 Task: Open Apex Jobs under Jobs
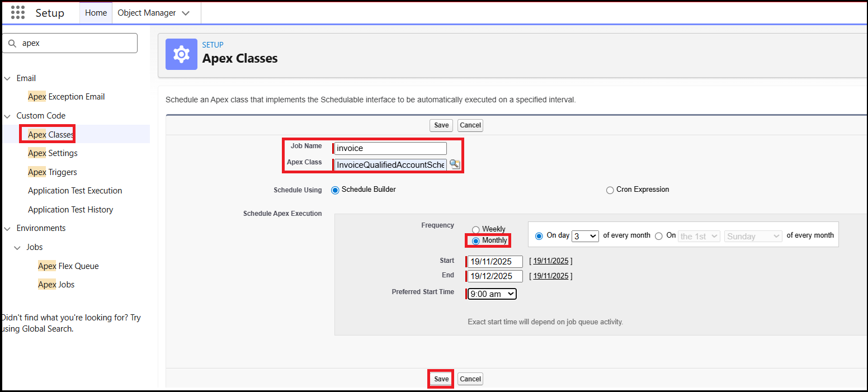(x=56, y=285)
